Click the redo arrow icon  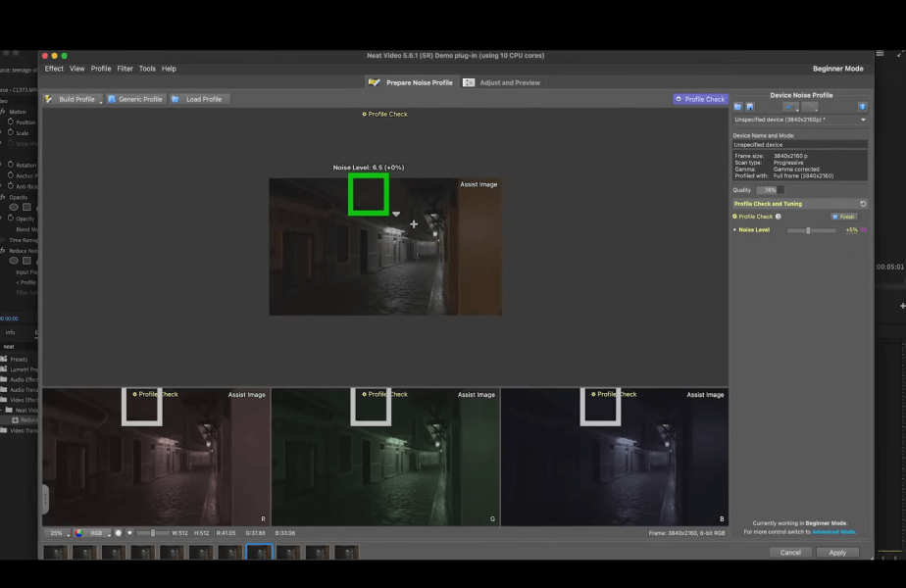(810, 107)
